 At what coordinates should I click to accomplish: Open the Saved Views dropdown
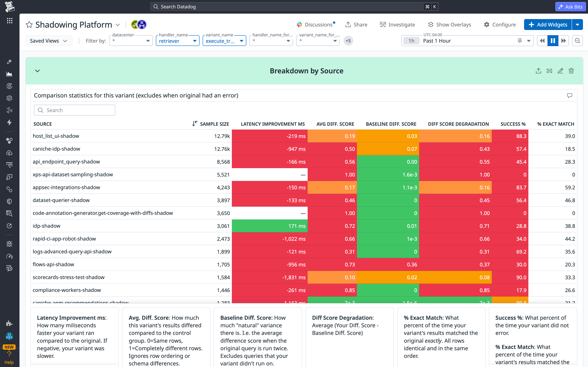coord(49,41)
